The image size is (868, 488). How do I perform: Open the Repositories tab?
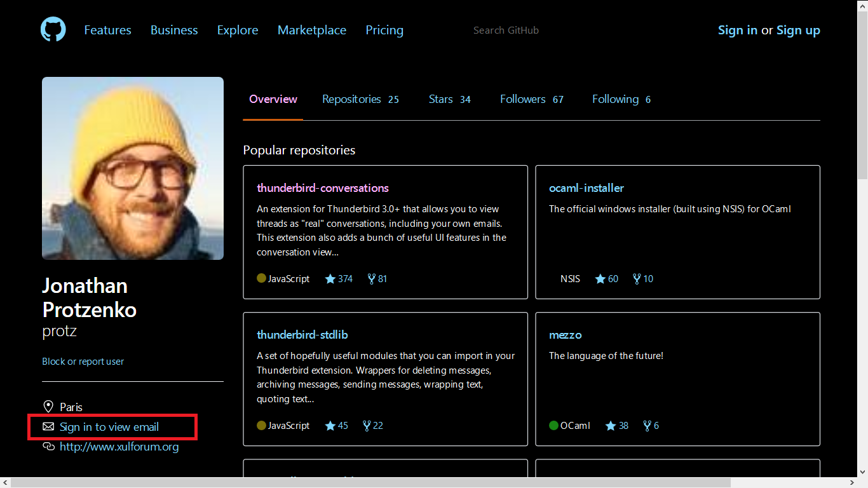[x=360, y=99]
